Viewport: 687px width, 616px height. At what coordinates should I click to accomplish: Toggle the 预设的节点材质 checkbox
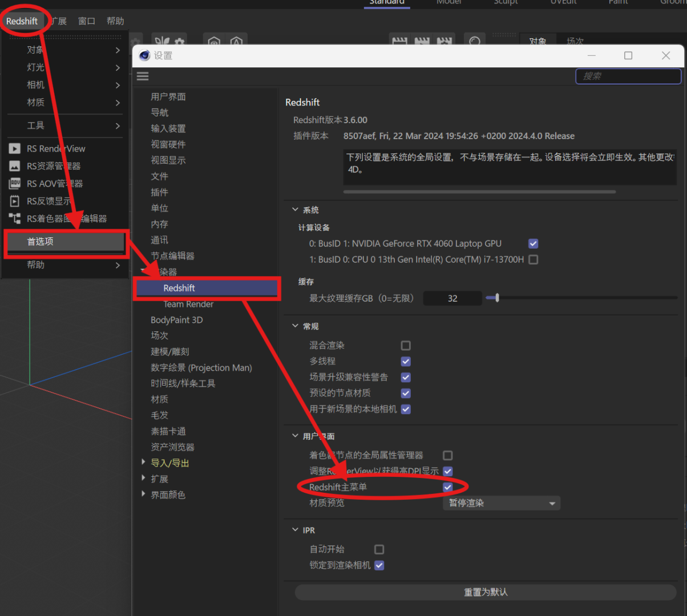pos(406,394)
